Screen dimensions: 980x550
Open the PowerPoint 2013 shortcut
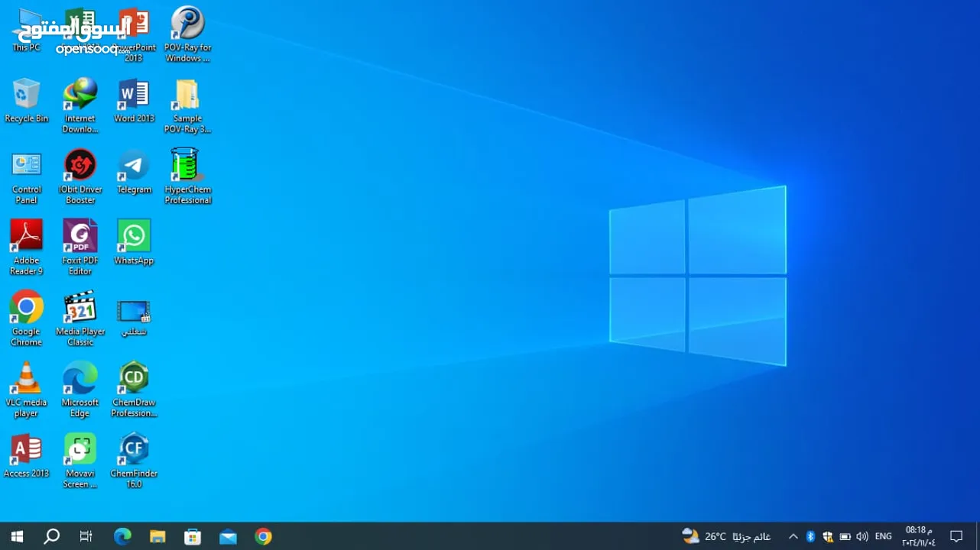click(x=134, y=34)
